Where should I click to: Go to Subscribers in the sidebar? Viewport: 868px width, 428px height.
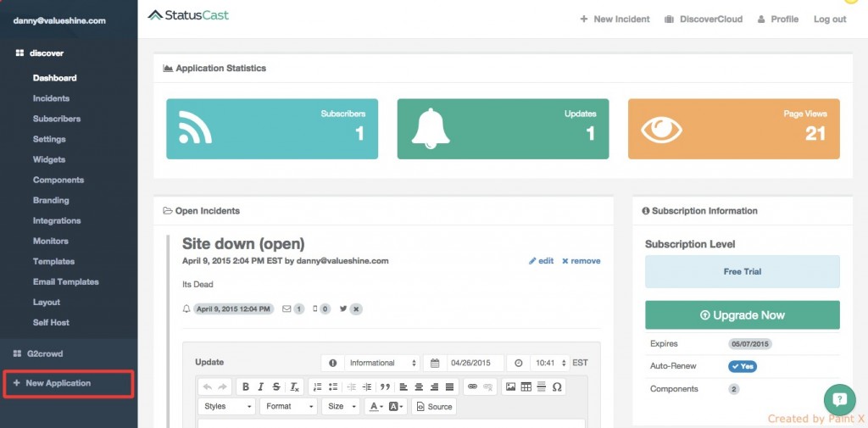click(57, 119)
